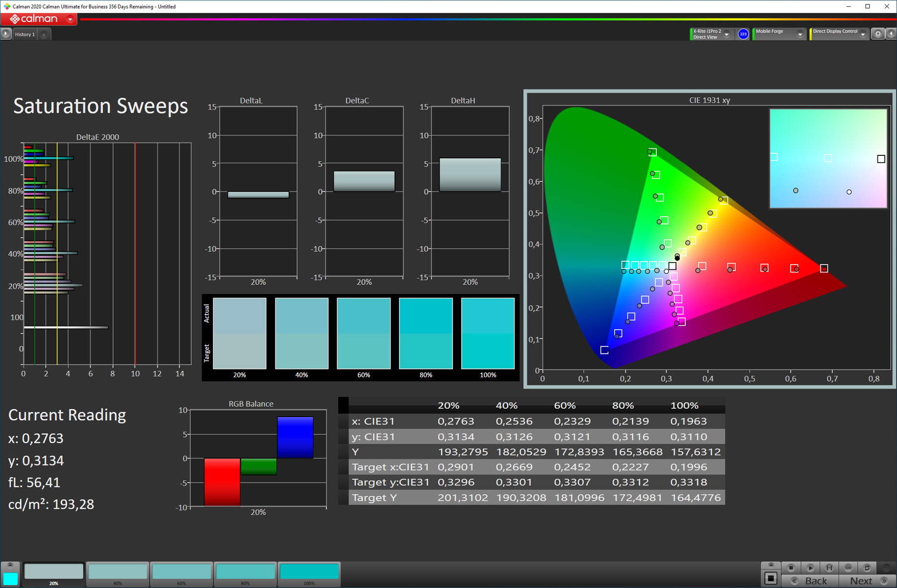
Task: Click the cd/m²: 193,28 current reading
Action: tap(51, 504)
